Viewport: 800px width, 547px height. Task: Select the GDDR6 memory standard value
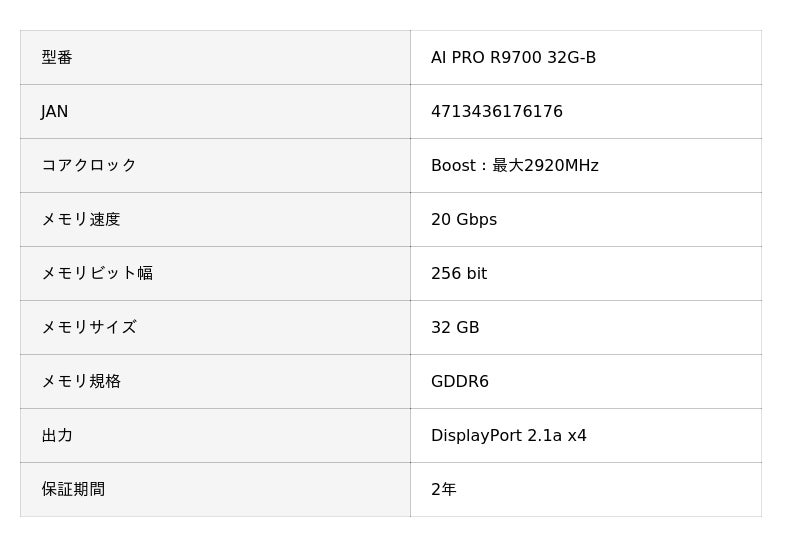tap(459, 382)
